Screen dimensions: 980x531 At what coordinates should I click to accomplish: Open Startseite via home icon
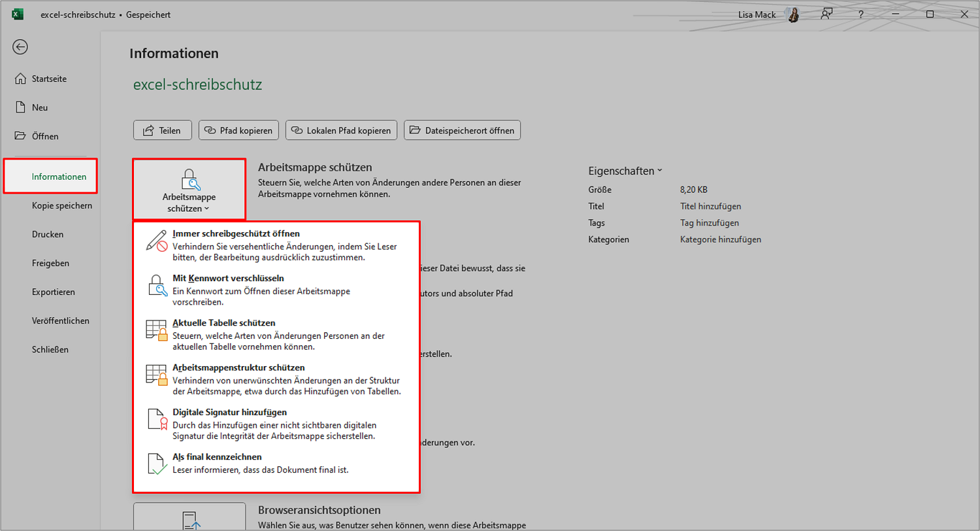click(x=20, y=78)
